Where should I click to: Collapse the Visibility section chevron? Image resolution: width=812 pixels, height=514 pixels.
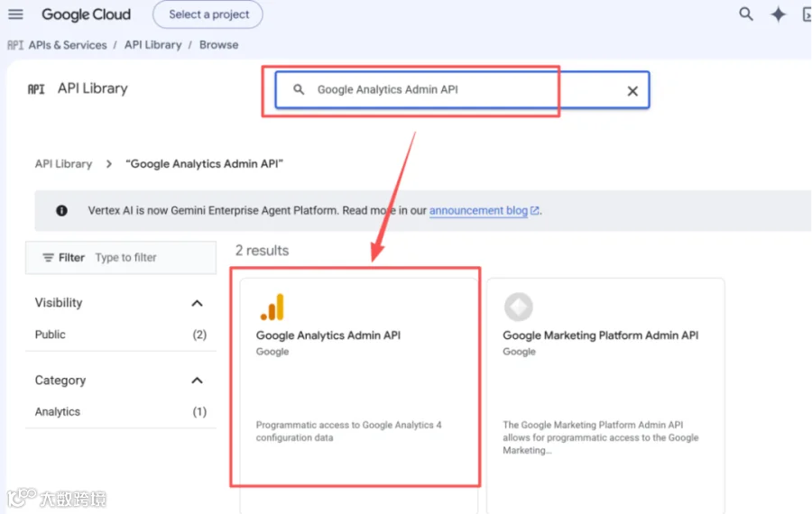[197, 303]
